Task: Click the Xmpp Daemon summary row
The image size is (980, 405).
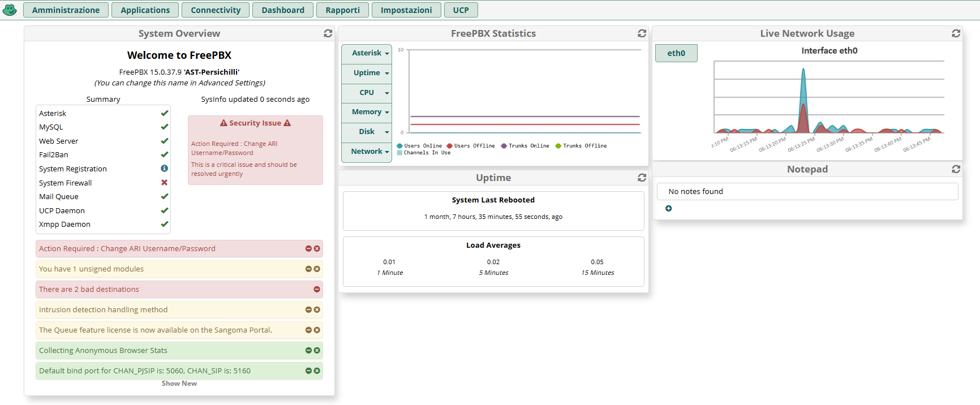Action: click(x=103, y=224)
